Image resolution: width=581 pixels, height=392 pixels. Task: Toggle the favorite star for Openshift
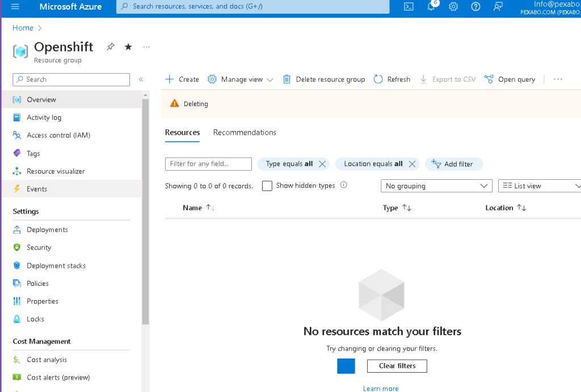click(x=128, y=47)
